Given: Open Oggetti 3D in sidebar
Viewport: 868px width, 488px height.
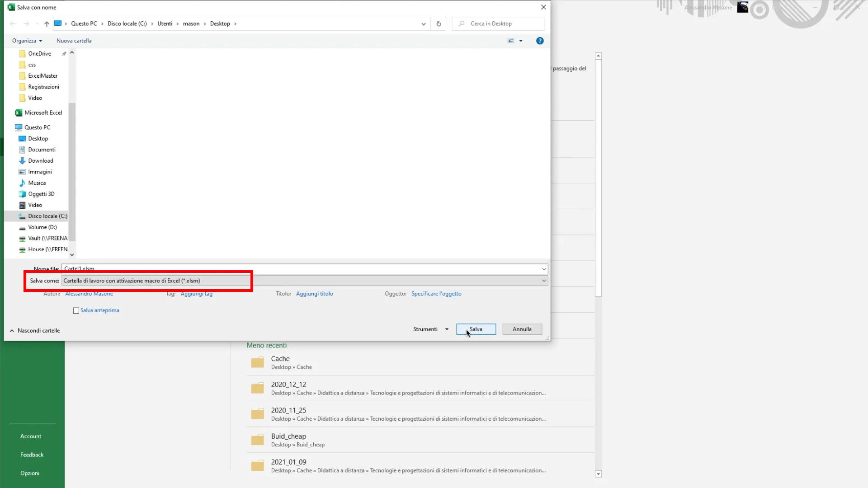Looking at the screenshot, I should (41, 194).
